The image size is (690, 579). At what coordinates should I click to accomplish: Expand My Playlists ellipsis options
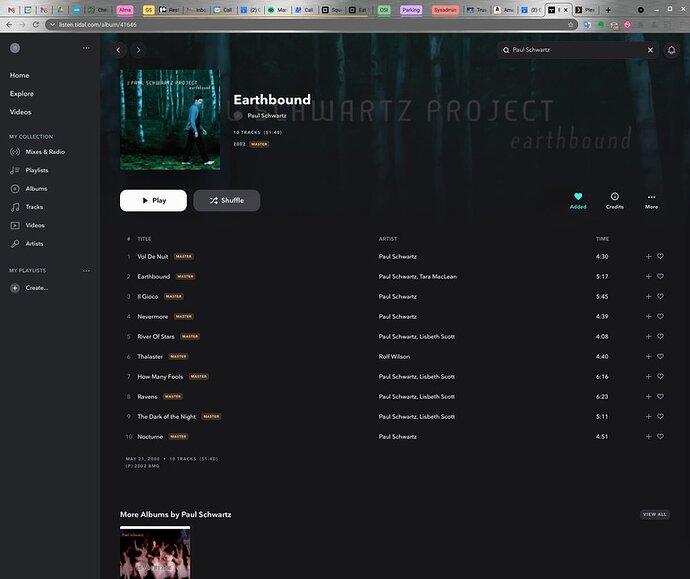[x=86, y=271]
